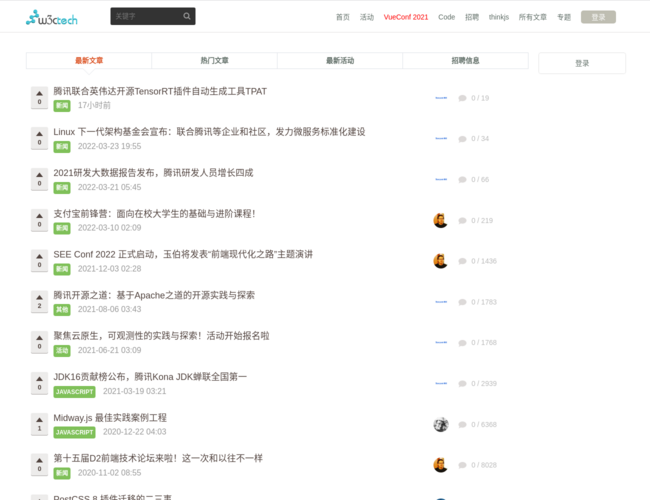
Task: Click the 登录 box in sidebar
Action: pyautogui.click(x=582, y=63)
